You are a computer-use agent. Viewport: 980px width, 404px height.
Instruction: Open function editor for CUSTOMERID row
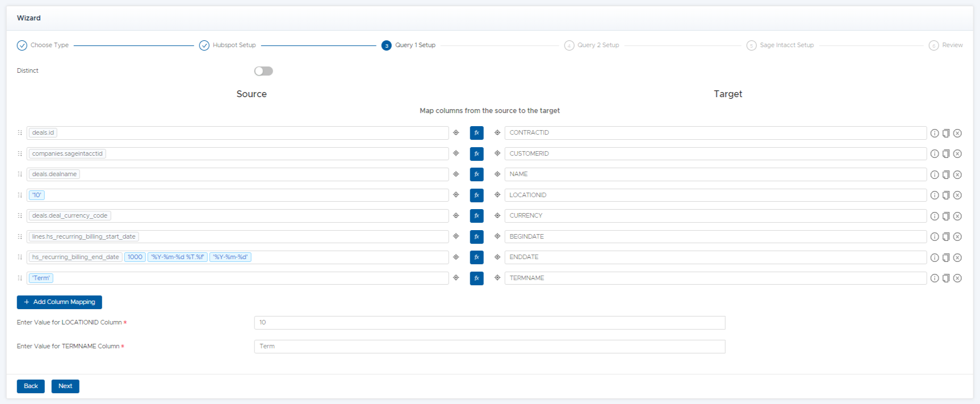pos(477,153)
